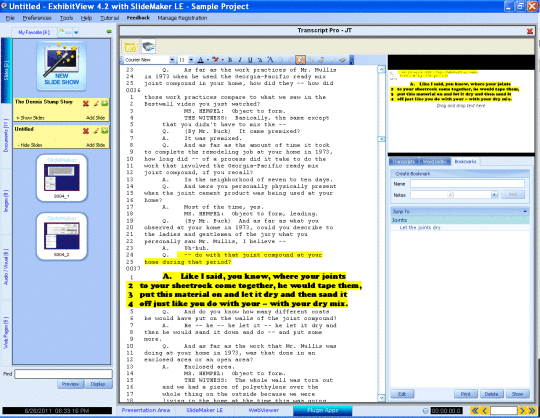Screen dimensions: 540x418
Task: Click the print transcript icon beside the folder
Action: 148,46
